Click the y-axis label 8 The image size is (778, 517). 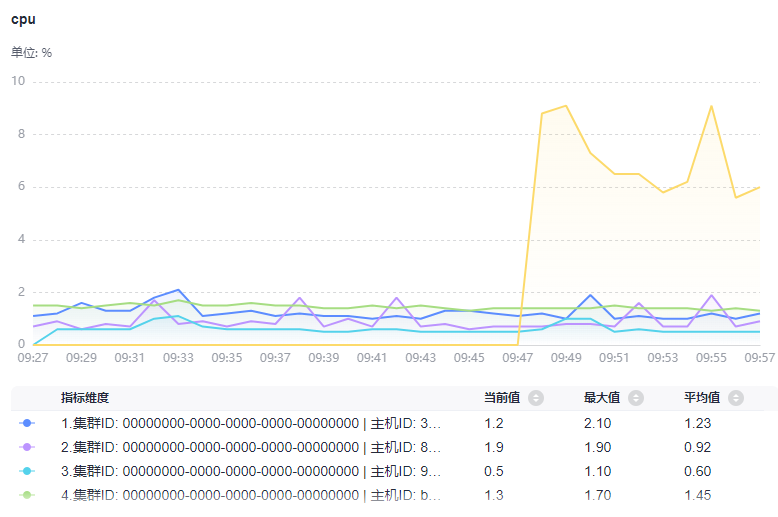point(21,134)
